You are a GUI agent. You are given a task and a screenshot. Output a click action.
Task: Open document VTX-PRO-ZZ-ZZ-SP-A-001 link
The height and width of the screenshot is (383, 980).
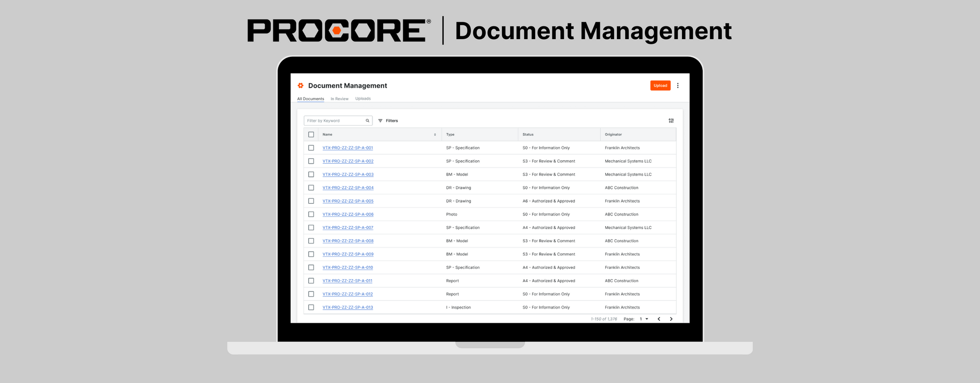(x=348, y=148)
